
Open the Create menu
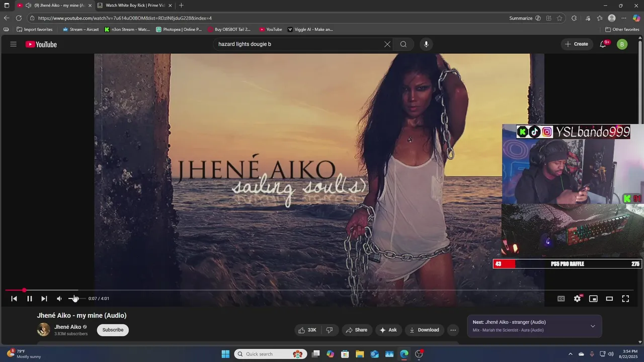click(576, 44)
